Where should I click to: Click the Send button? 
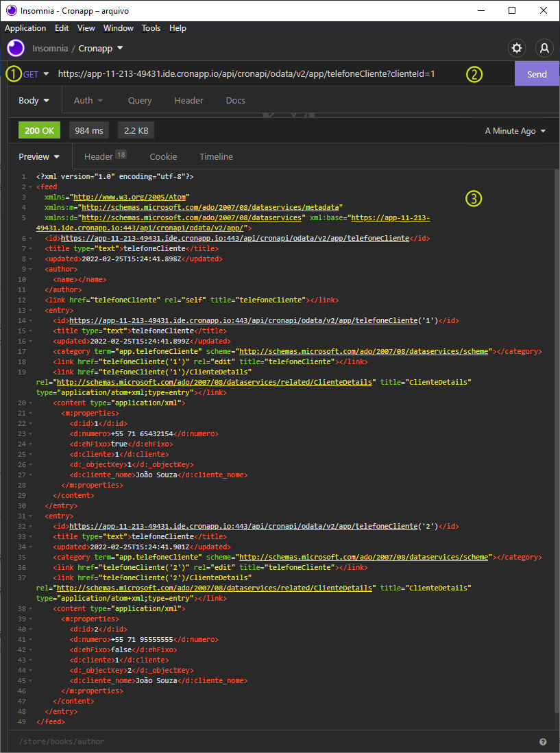[537, 74]
